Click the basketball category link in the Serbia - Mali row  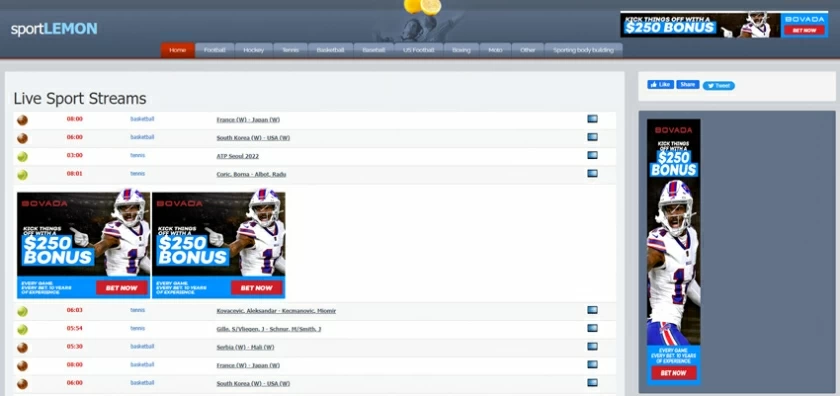click(x=142, y=346)
